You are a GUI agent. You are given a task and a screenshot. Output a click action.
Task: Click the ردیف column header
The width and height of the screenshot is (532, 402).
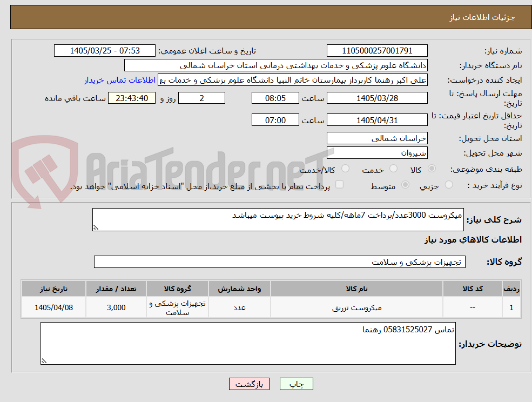[511, 289]
